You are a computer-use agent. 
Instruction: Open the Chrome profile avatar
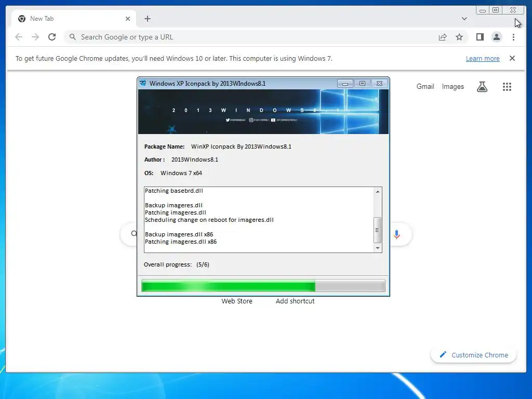click(496, 37)
